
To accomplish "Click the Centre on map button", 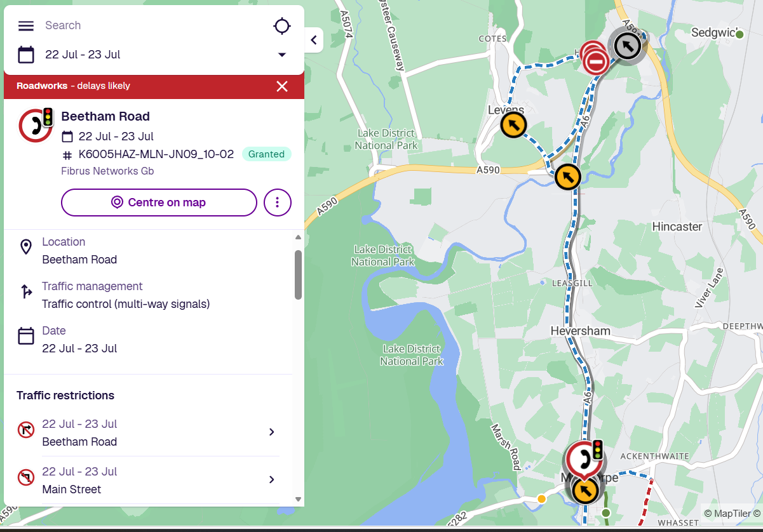I will (159, 203).
